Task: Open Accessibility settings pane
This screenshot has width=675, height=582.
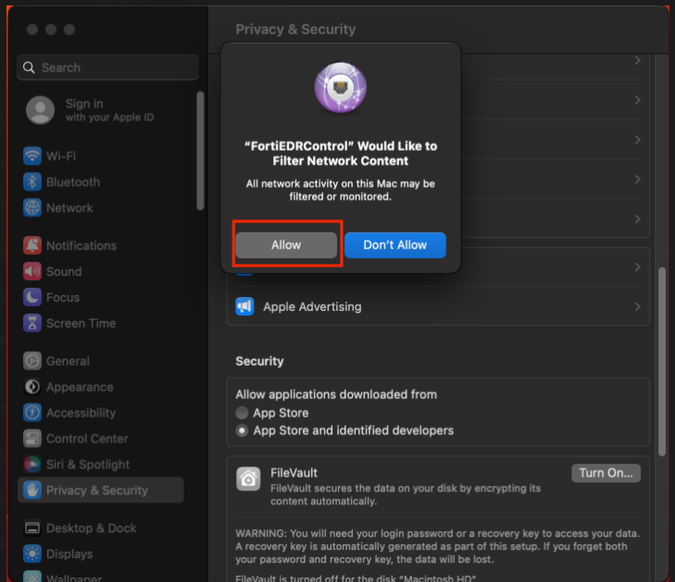Action: pos(81,412)
